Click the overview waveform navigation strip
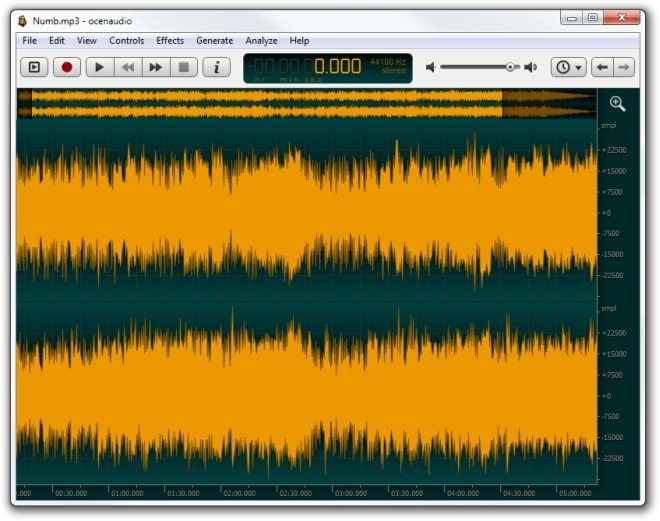 coord(307,103)
